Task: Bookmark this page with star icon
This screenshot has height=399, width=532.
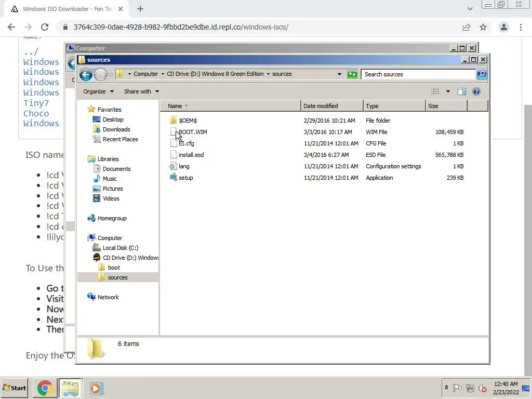Action: click(483, 27)
